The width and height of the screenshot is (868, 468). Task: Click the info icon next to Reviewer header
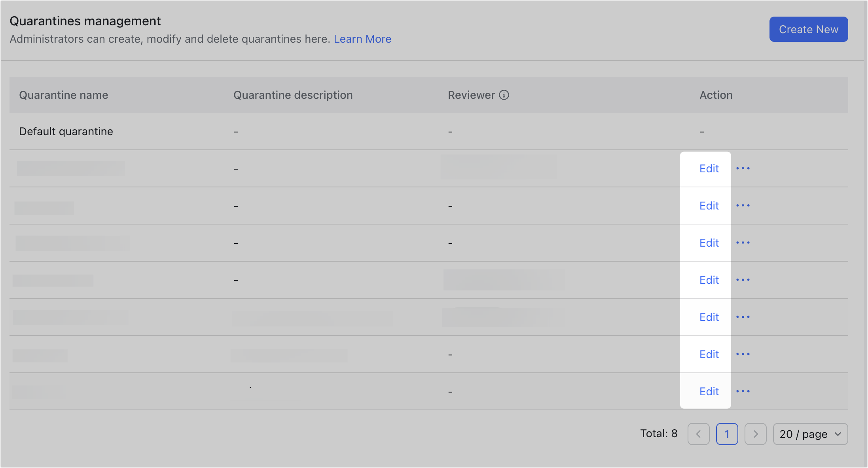[x=504, y=95]
